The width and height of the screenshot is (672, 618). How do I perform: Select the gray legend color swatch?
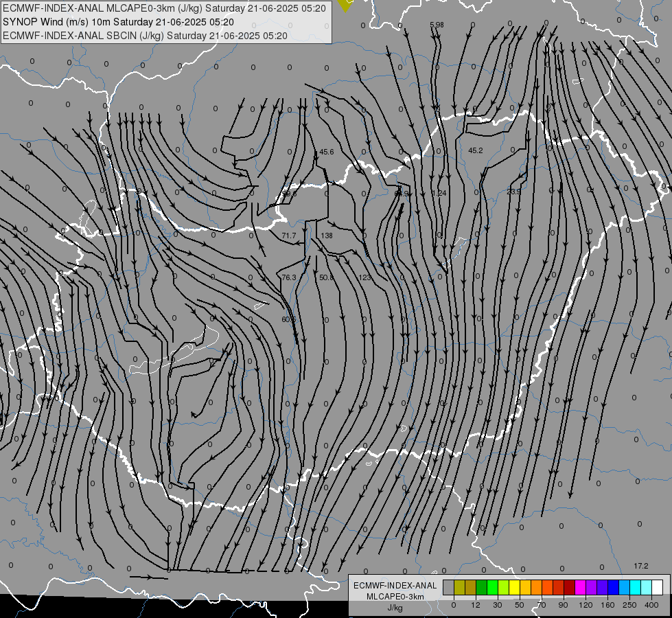(x=449, y=587)
